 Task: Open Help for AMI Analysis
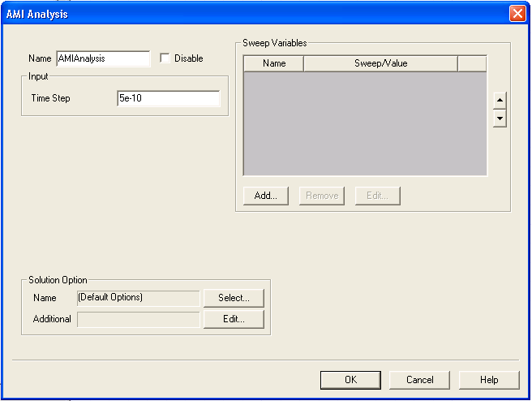click(x=489, y=379)
